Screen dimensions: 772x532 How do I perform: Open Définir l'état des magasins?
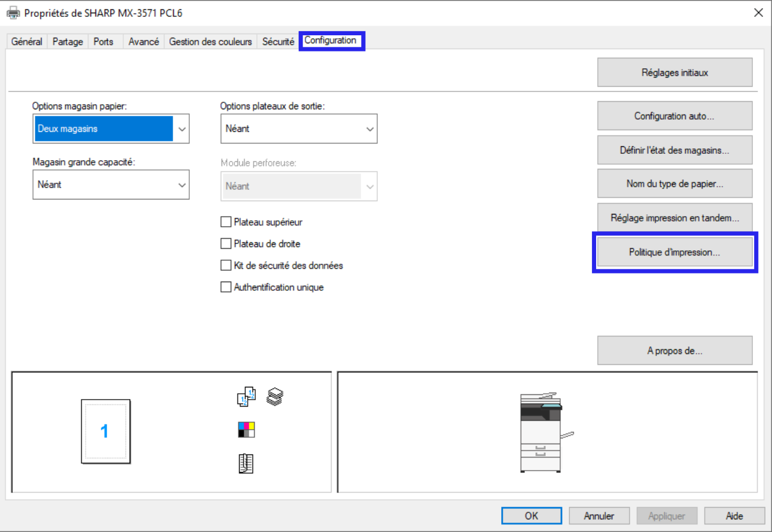point(675,150)
